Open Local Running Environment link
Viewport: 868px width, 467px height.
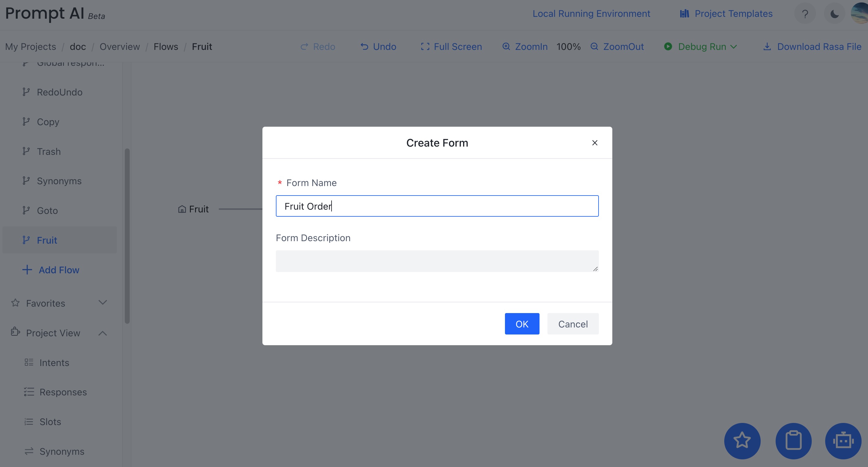(591, 13)
